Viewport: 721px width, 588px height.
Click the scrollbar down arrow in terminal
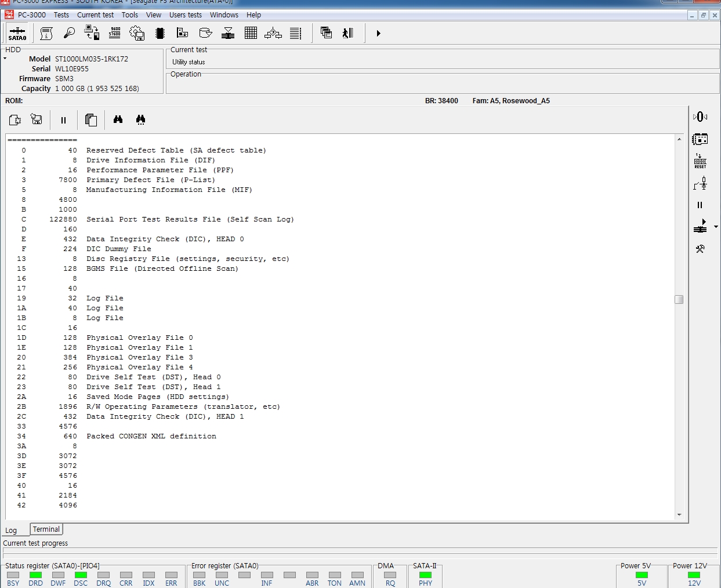(679, 515)
